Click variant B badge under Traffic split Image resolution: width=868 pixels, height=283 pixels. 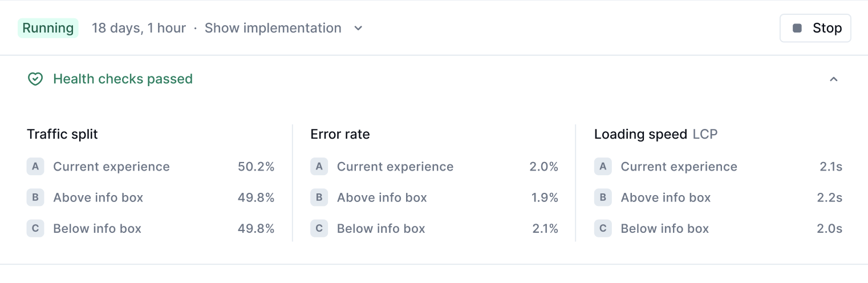(35, 197)
